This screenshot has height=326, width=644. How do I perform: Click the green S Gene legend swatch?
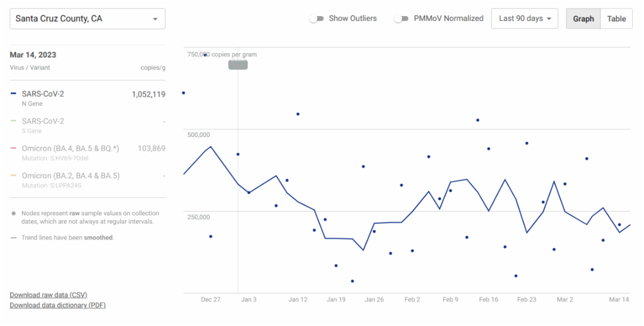point(13,121)
